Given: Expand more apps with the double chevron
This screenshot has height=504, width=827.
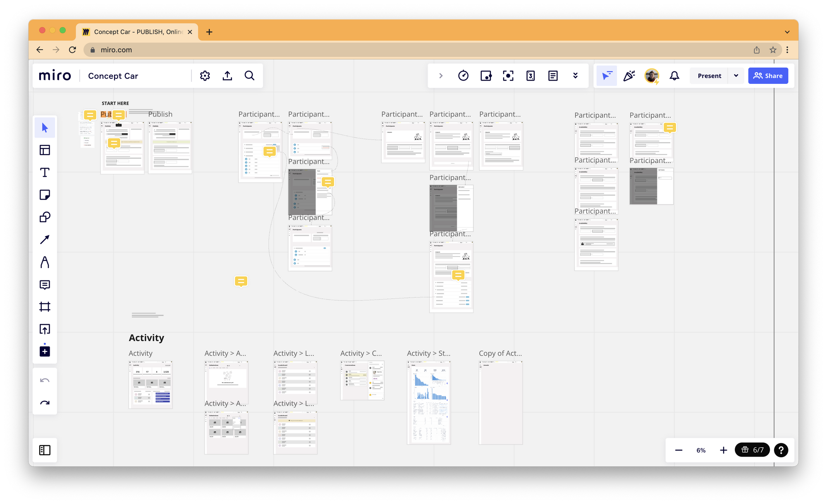Looking at the screenshot, I should [575, 76].
